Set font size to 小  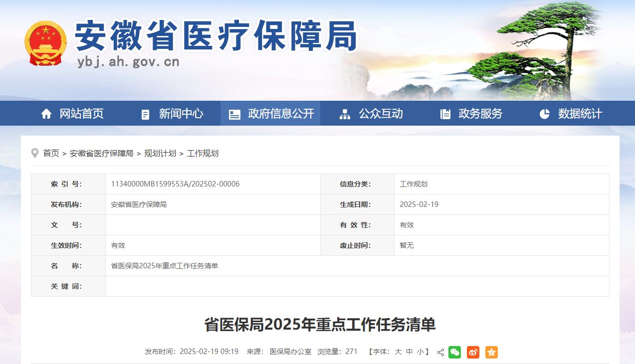pyautogui.click(x=421, y=352)
